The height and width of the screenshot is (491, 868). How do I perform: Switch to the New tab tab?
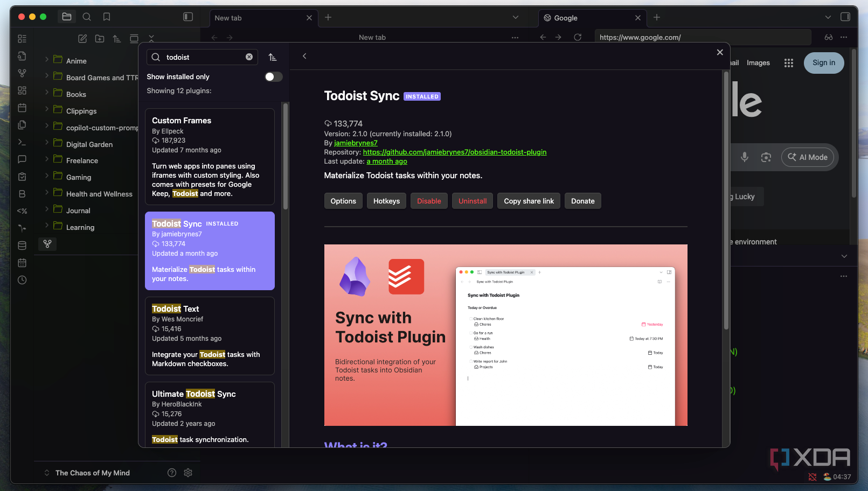point(263,18)
